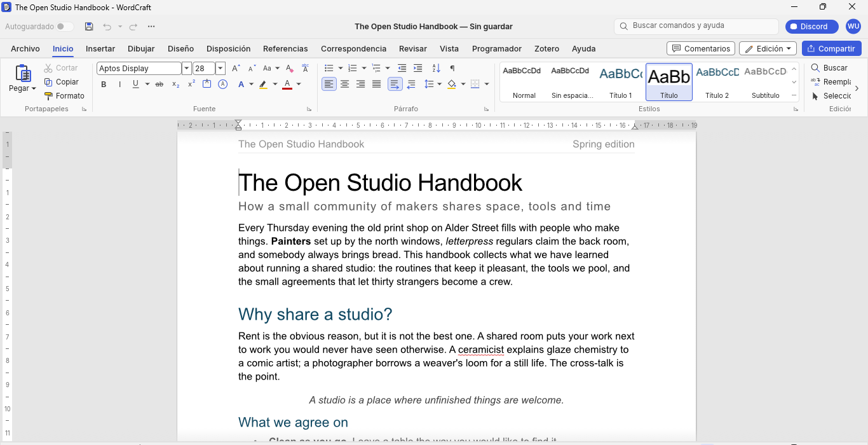Switch to the Diseño tab
This screenshot has height=445, width=868.
180,48
